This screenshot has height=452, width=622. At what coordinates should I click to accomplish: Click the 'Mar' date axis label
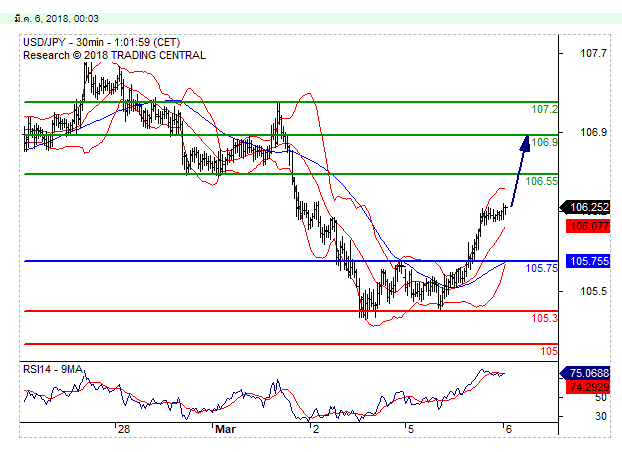click(225, 429)
